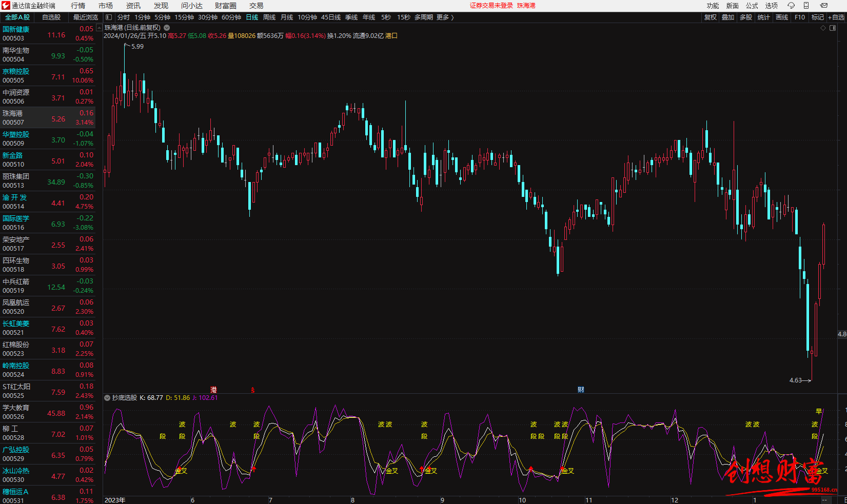Select 国际医学 000516 in stock list
The image size is (847, 504).
[x=48, y=223]
